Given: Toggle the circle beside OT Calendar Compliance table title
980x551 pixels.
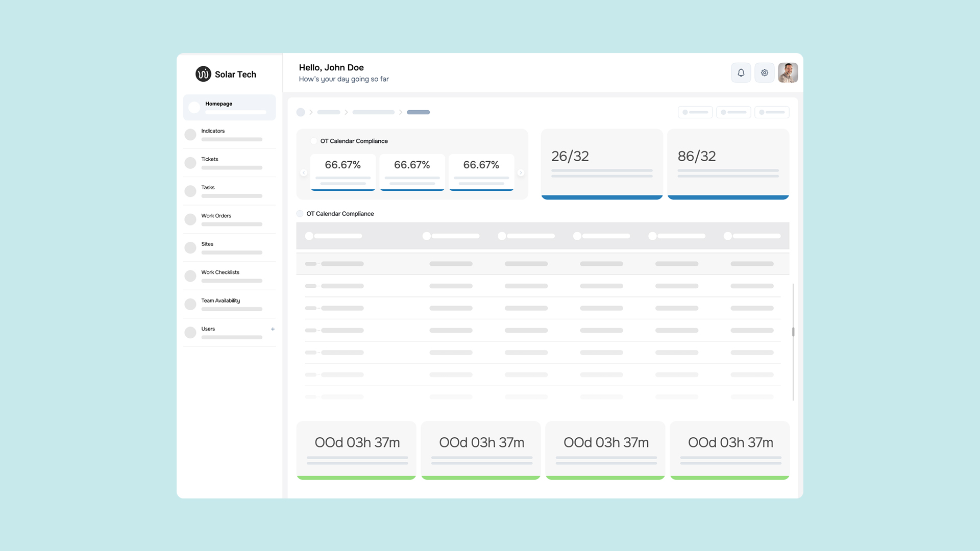Looking at the screenshot, I should click(x=300, y=214).
